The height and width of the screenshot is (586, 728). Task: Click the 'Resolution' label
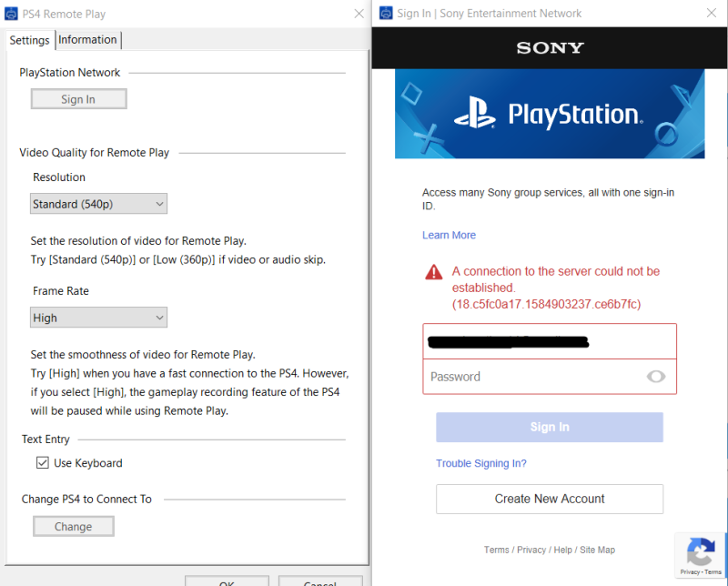click(x=59, y=177)
